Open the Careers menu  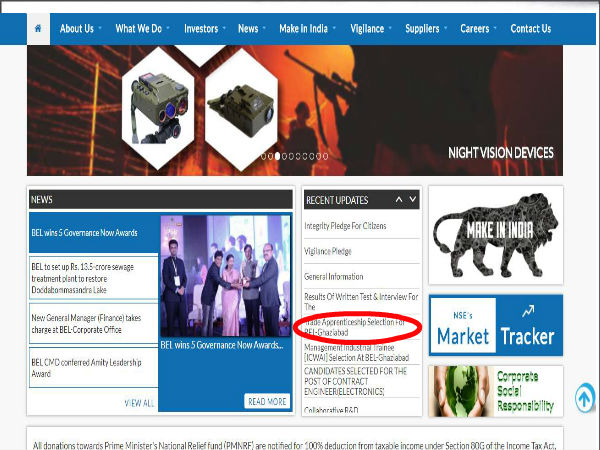coord(474,29)
